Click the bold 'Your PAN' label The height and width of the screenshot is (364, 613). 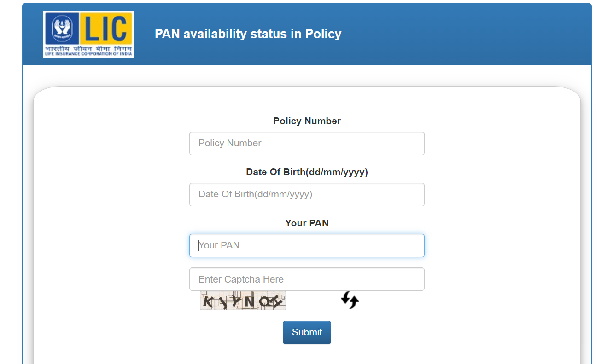(x=307, y=223)
